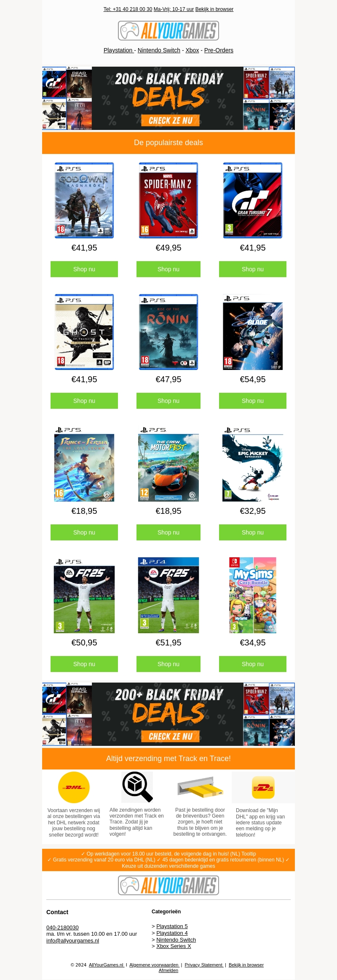Image resolution: width=337 pixels, height=980 pixels.
Task: Select the Gran Turismo 7 cover image
Action: tap(253, 200)
